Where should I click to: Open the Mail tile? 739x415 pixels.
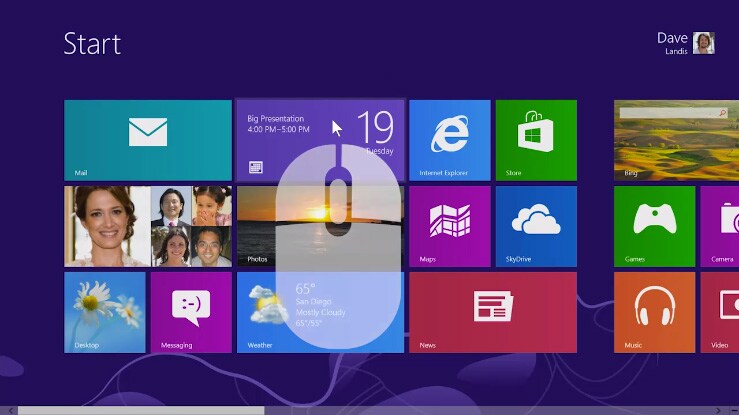pyautogui.click(x=148, y=140)
